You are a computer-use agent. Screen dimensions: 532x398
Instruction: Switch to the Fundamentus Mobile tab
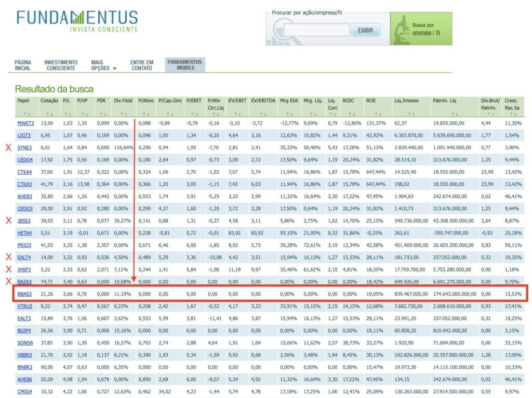pyautogui.click(x=185, y=65)
